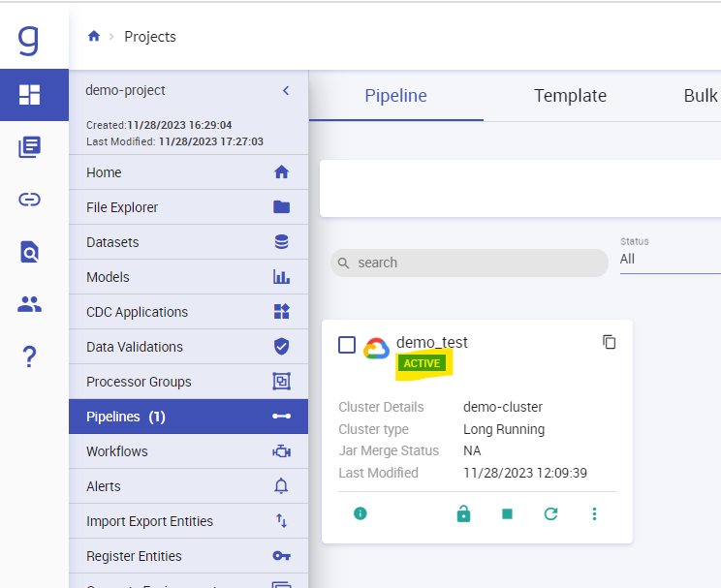This screenshot has width=721, height=588.
Task: Click the copy icon on demo_test card
Action: (609, 342)
